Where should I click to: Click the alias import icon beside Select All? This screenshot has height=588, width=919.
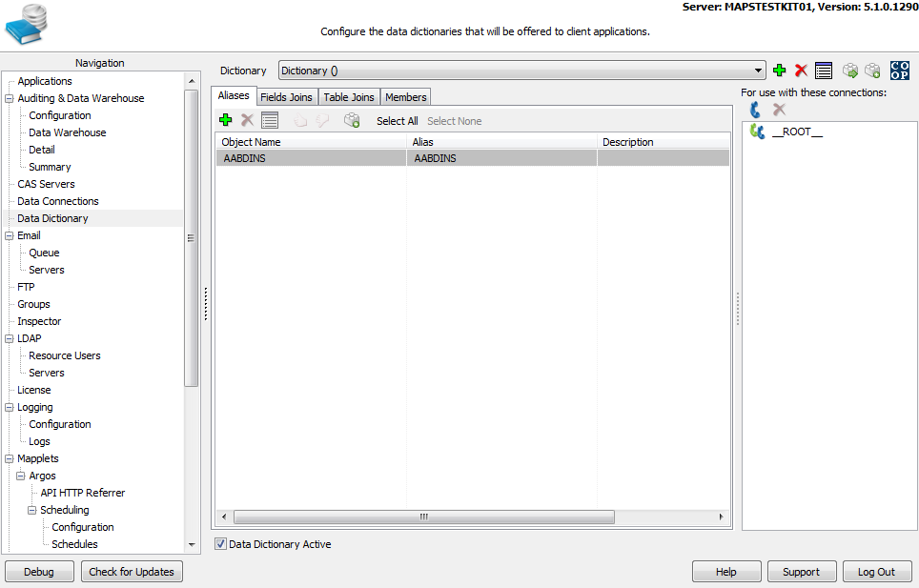[352, 120]
